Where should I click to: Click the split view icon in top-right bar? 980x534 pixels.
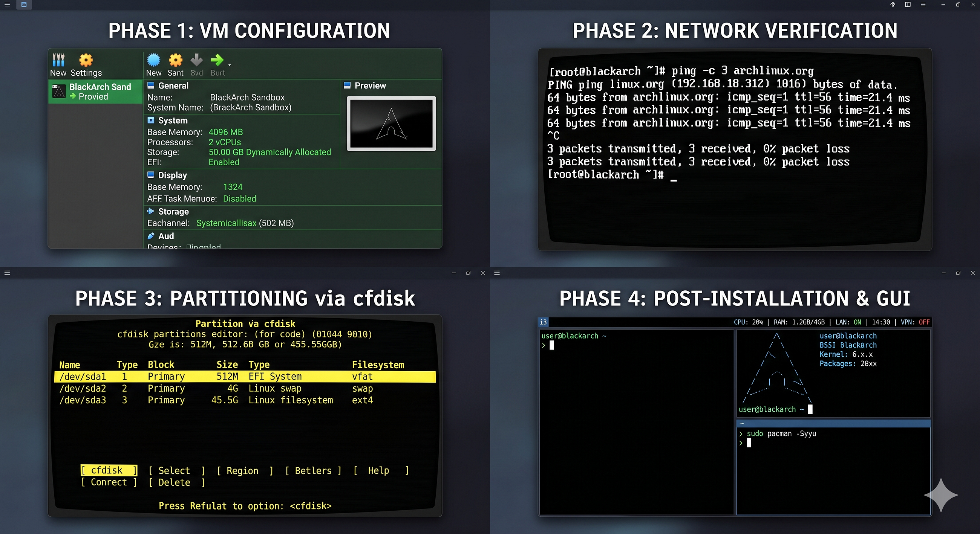908,5
